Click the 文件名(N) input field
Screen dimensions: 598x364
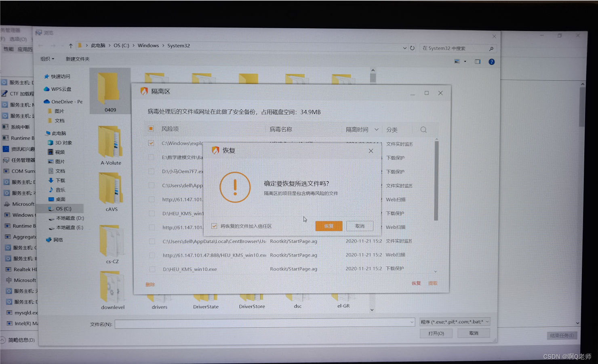click(265, 324)
